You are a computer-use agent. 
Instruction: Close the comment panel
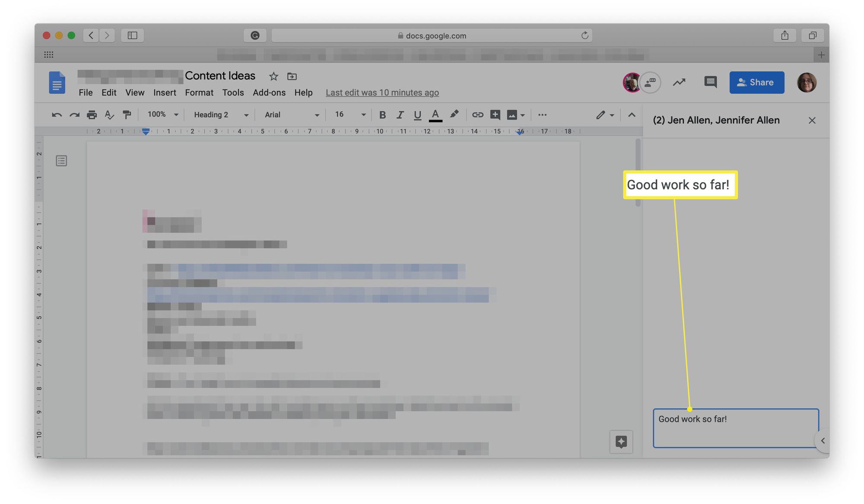(812, 120)
